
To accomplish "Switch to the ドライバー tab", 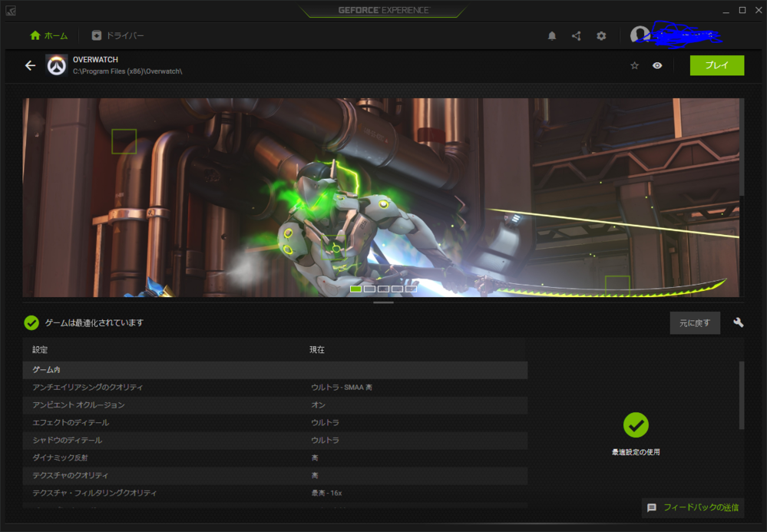I will coord(118,35).
